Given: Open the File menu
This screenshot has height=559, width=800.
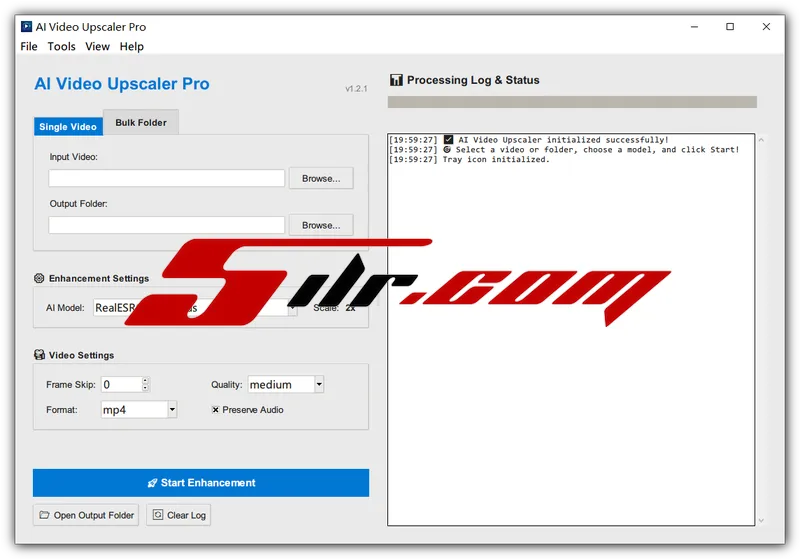Looking at the screenshot, I should pyautogui.click(x=29, y=46).
